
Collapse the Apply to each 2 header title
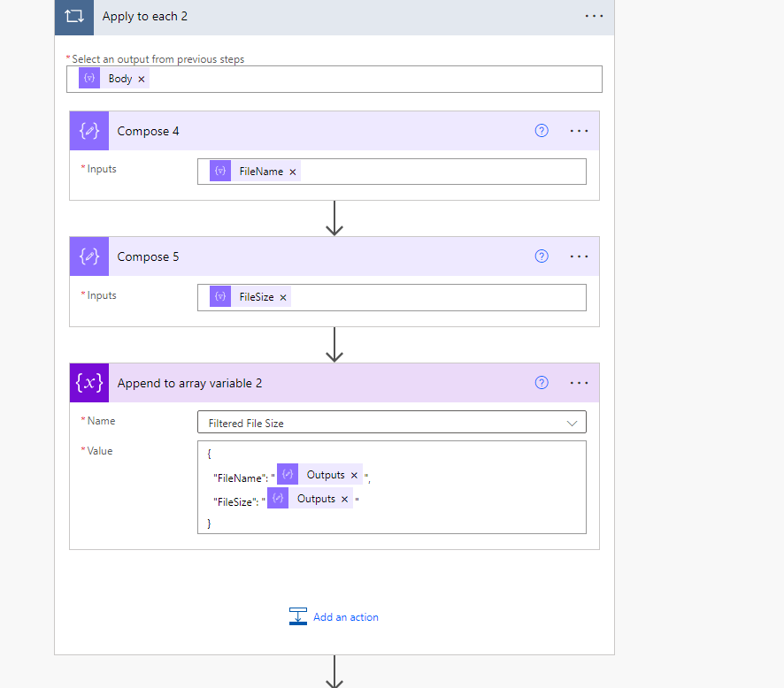coord(145,17)
